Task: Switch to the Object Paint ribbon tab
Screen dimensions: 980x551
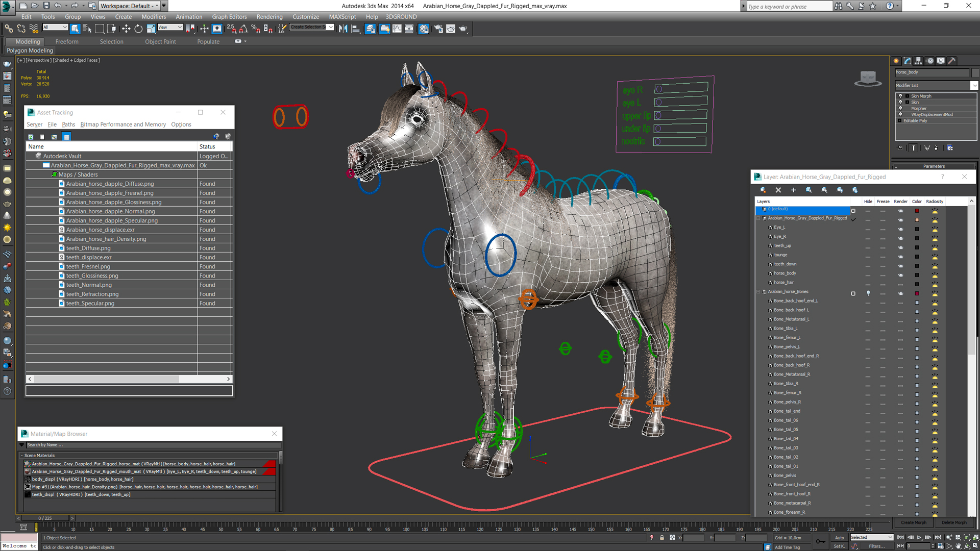Action: coord(160,42)
